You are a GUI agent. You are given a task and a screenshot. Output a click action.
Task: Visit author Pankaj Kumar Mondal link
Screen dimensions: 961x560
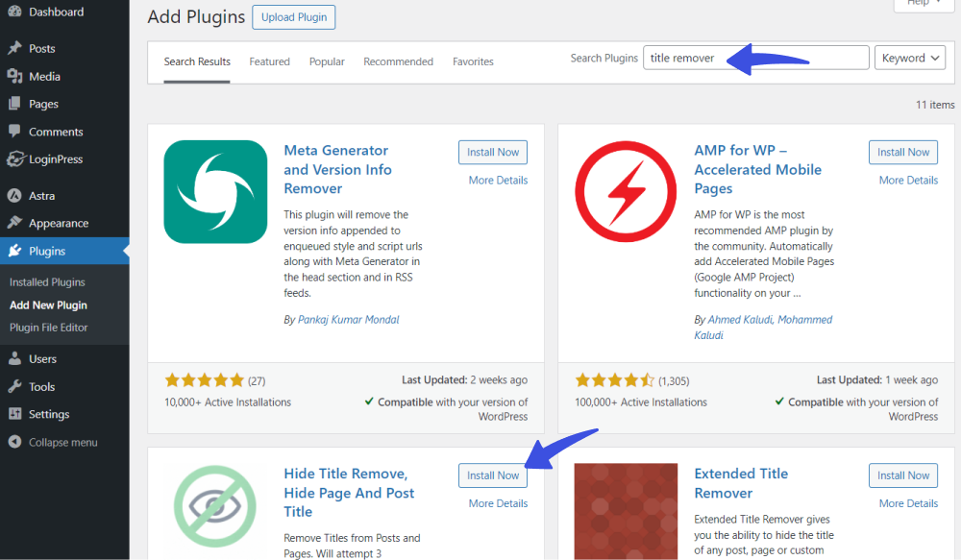[348, 319]
